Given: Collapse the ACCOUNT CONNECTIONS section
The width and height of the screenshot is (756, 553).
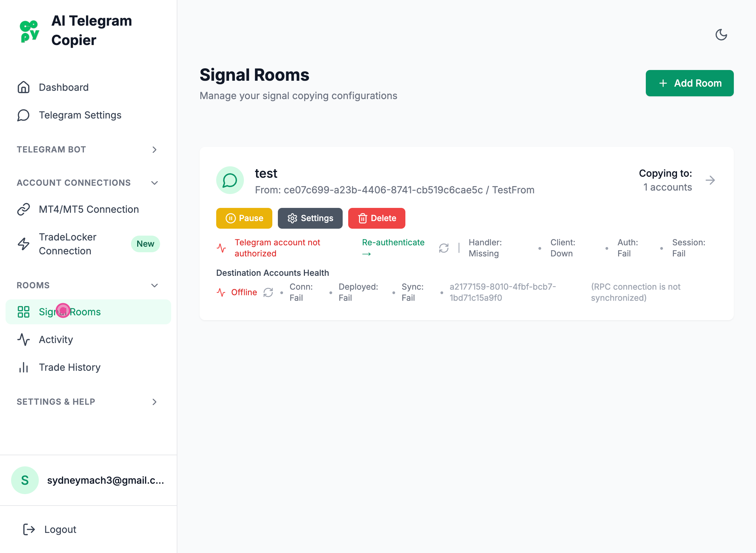Looking at the screenshot, I should [x=155, y=183].
